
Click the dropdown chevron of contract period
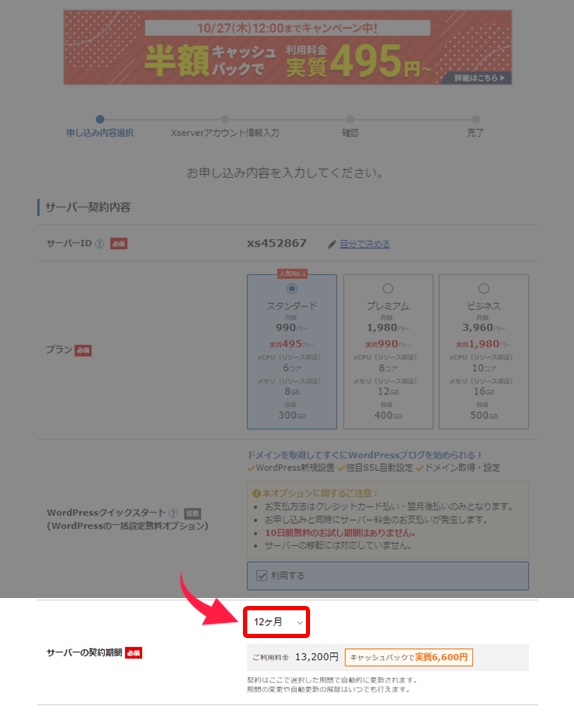pyautogui.click(x=299, y=623)
